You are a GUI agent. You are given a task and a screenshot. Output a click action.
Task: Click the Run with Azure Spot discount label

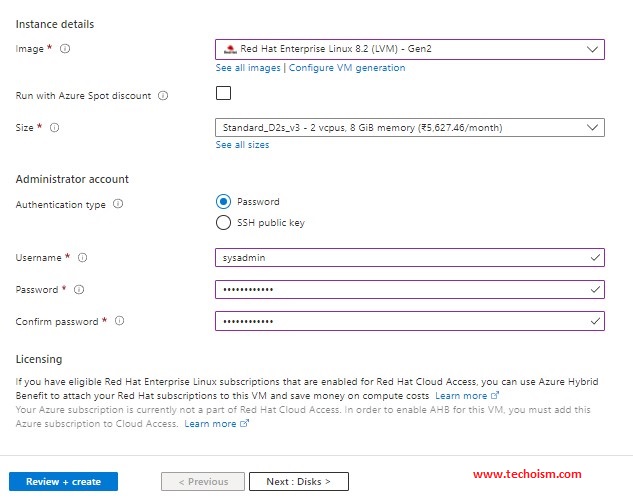(83, 96)
